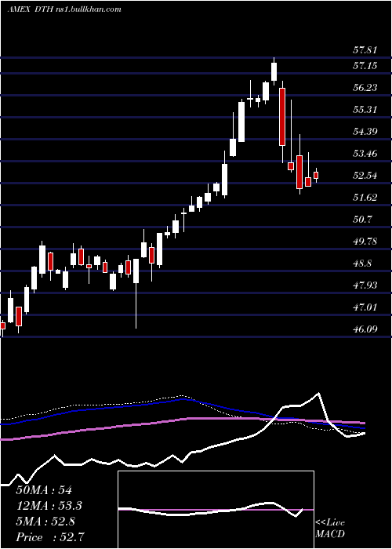Click the MACD inset chart panel
This screenshot has height=549, width=392.
(216, 510)
